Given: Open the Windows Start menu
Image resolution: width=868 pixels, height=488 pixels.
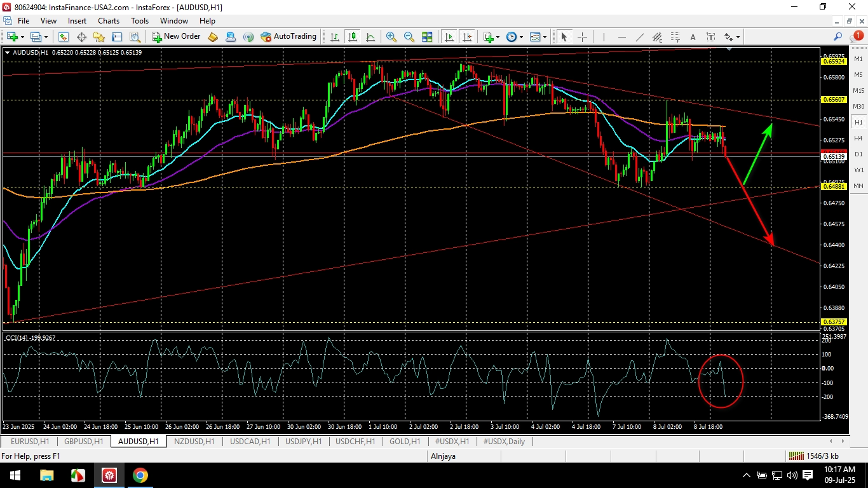Looking at the screenshot, I should click(15, 475).
